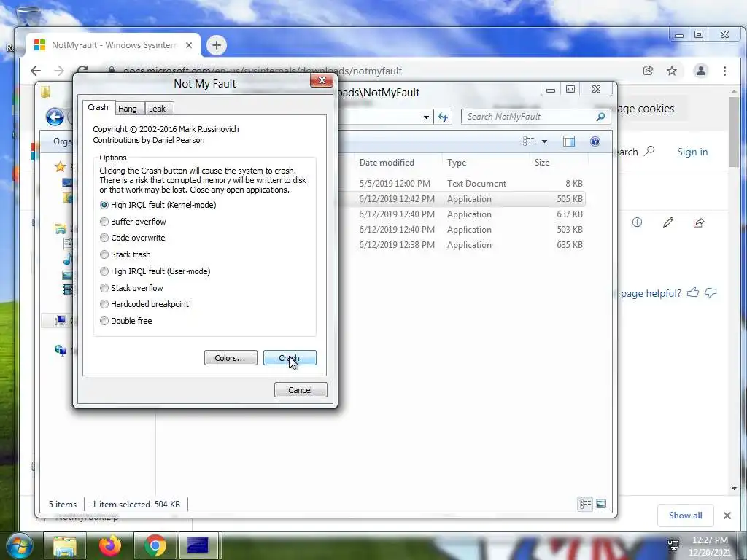Bookmark this page with the star icon
The height and width of the screenshot is (560, 747).
(x=672, y=71)
